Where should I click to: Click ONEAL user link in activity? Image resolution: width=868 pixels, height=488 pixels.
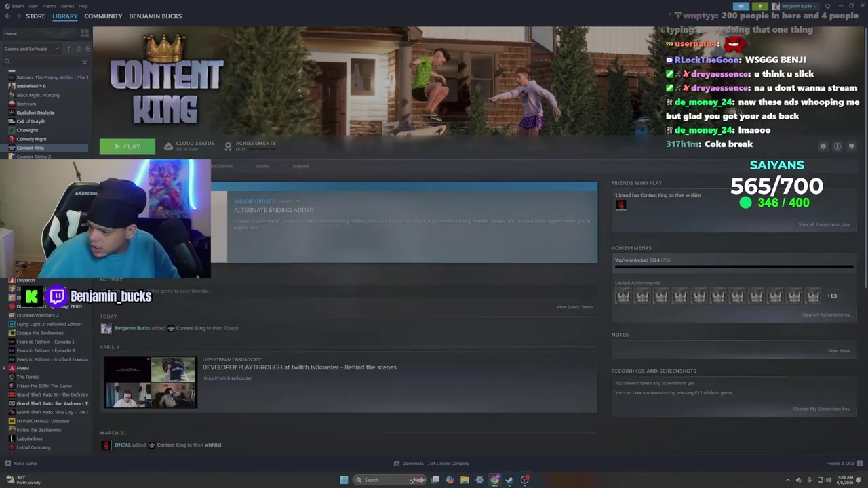click(x=122, y=445)
